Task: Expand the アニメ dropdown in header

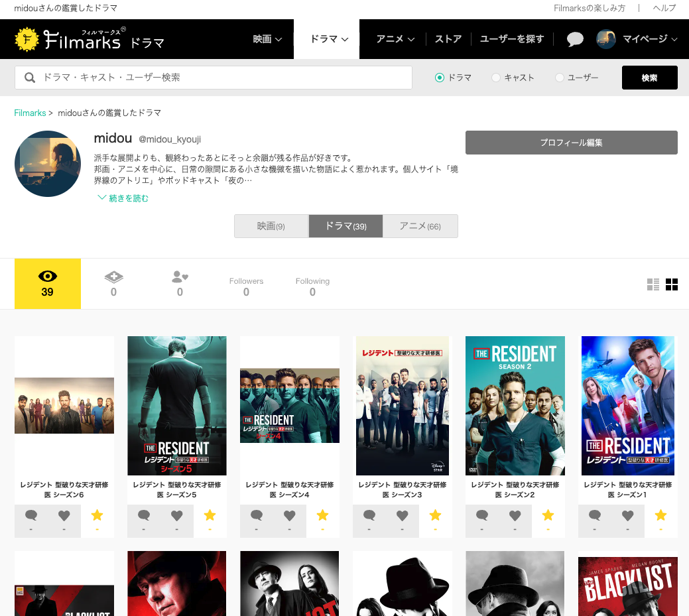Action: (395, 39)
